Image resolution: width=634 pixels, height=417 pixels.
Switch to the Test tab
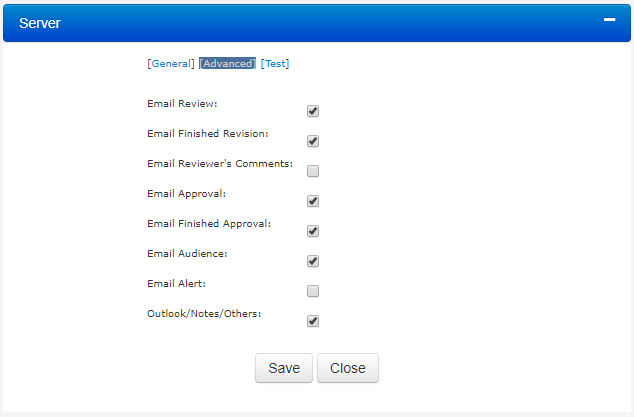coord(275,64)
